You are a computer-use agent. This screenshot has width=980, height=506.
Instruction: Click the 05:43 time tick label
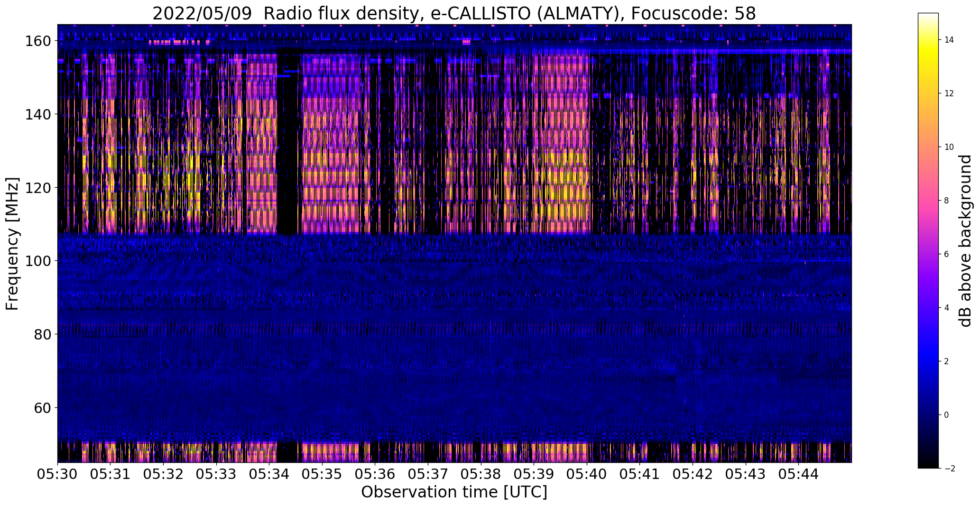(x=746, y=474)
